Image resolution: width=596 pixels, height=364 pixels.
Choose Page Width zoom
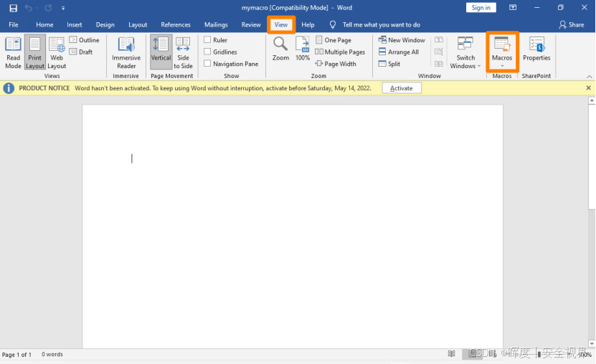click(x=336, y=64)
